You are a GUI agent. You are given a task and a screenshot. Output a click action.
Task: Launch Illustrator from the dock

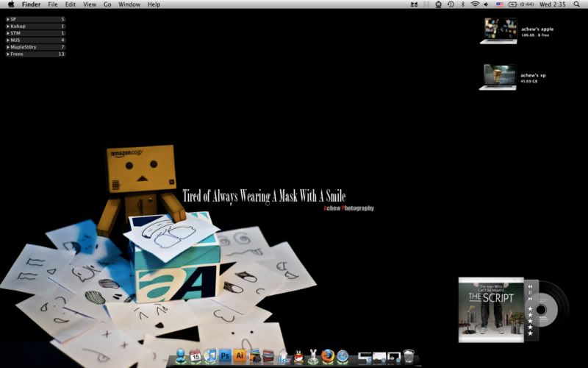point(239,356)
